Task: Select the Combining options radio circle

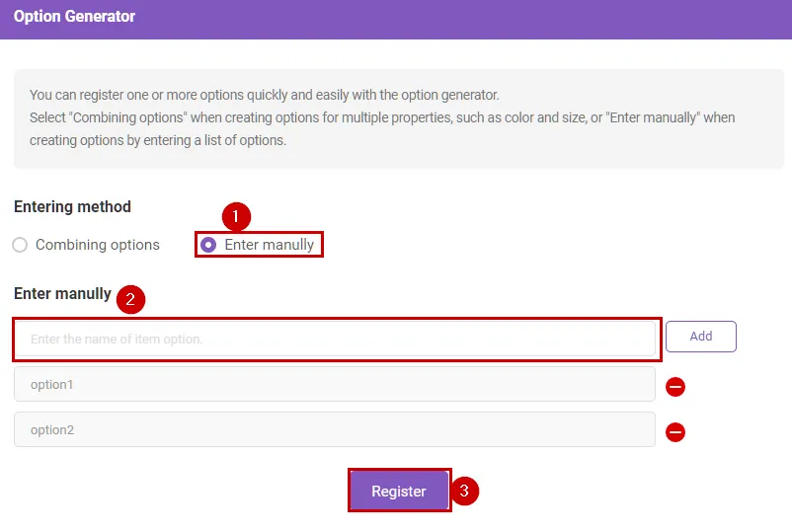Action: click(x=20, y=245)
